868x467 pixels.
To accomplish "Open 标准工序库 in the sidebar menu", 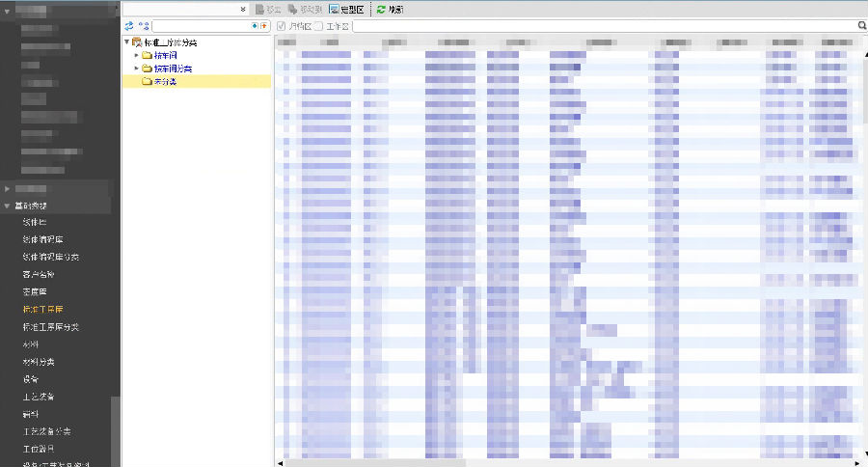I will tap(42, 310).
